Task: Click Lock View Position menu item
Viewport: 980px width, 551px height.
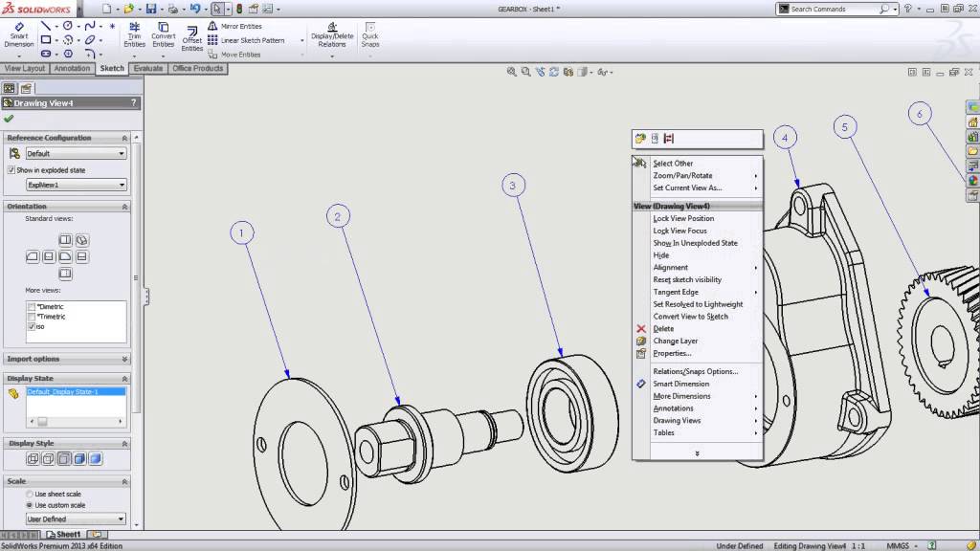Action: (x=697, y=219)
